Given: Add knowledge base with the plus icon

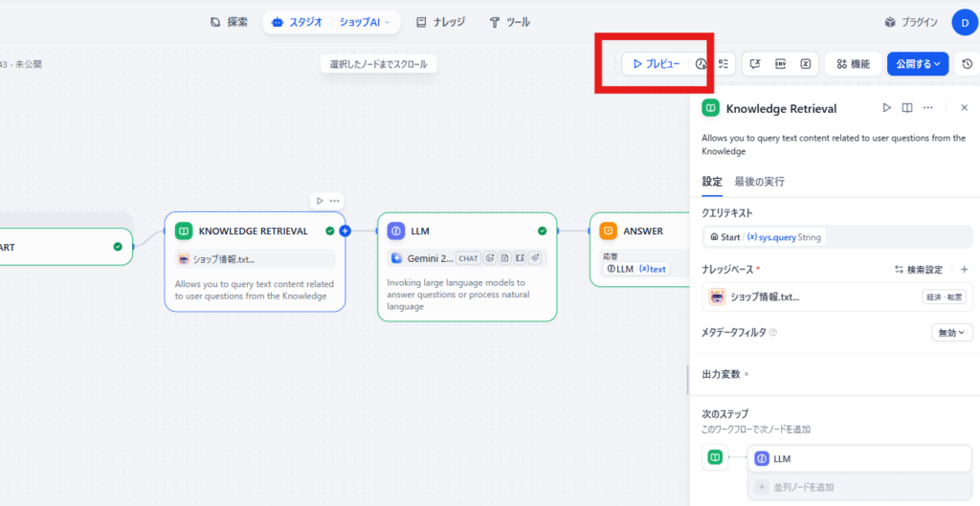Looking at the screenshot, I should pyautogui.click(x=964, y=270).
